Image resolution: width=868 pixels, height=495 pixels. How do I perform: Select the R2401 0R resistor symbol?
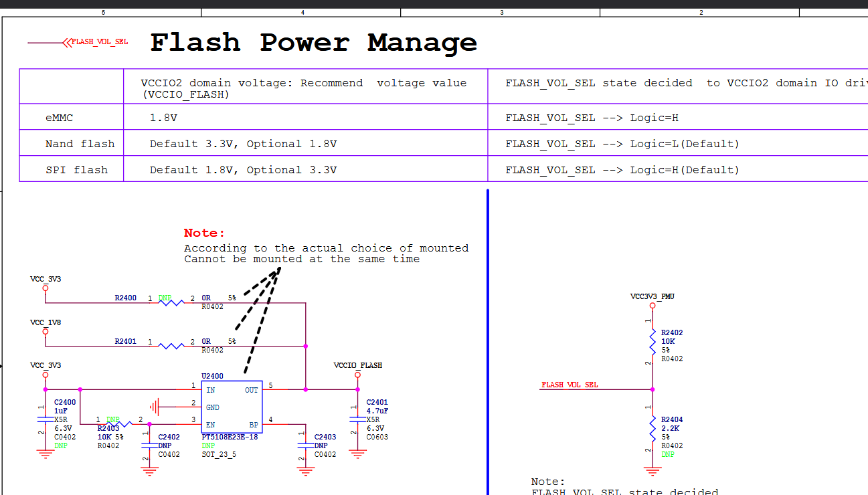(x=171, y=346)
